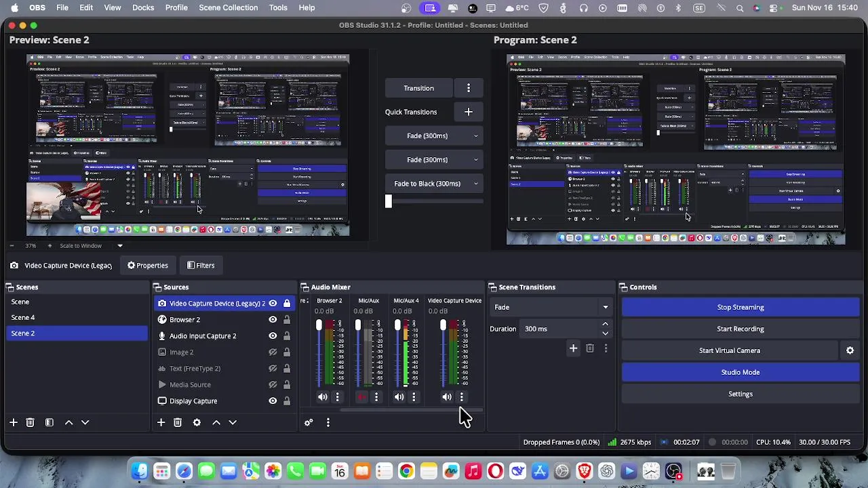The height and width of the screenshot is (488, 868).
Task: Add a quick transition with plus button
Action: point(469,112)
